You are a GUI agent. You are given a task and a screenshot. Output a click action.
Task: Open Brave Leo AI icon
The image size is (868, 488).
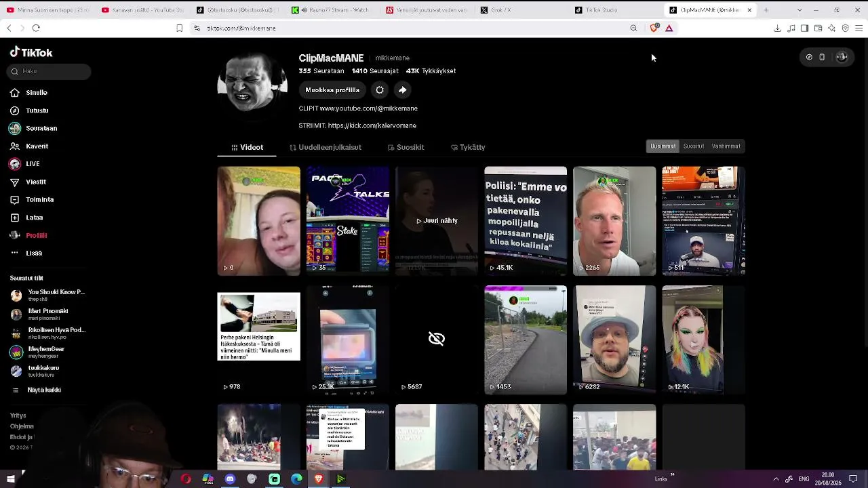coord(831,28)
